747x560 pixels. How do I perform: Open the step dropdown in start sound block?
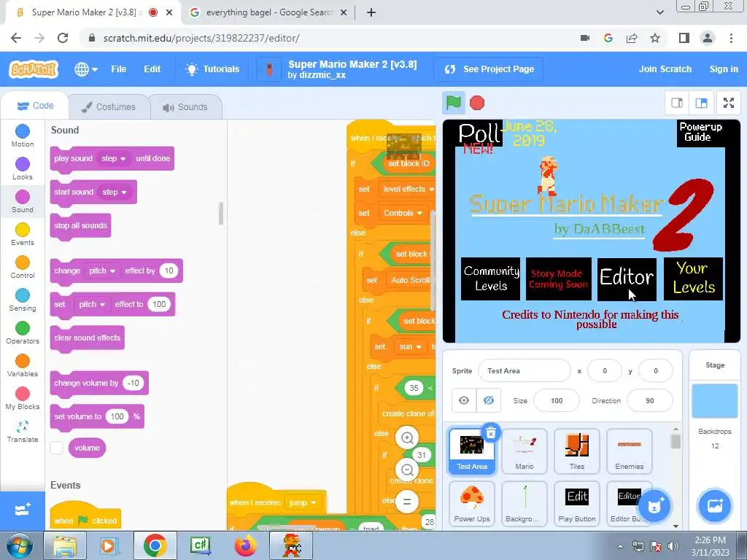click(115, 192)
